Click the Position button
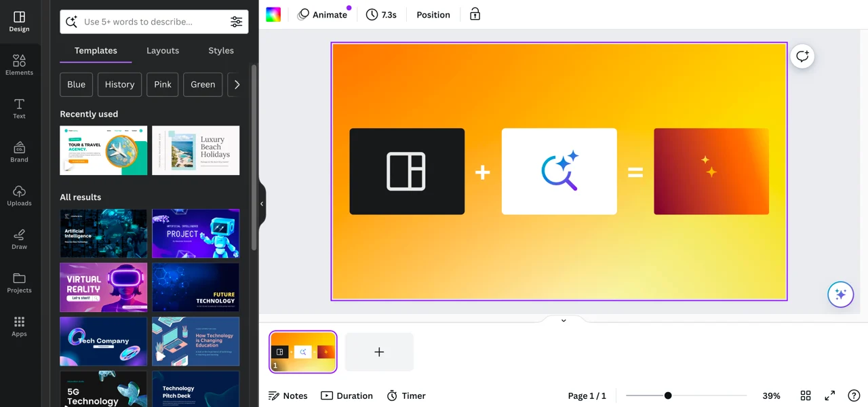The width and height of the screenshot is (868, 407). pyautogui.click(x=433, y=15)
